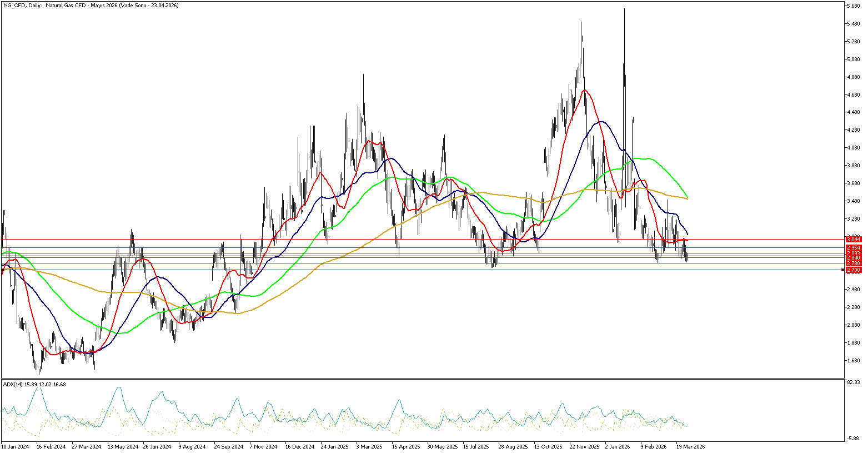868x453 pixels.
Task: Click the 3.880 price axis label
Action: 854,166
